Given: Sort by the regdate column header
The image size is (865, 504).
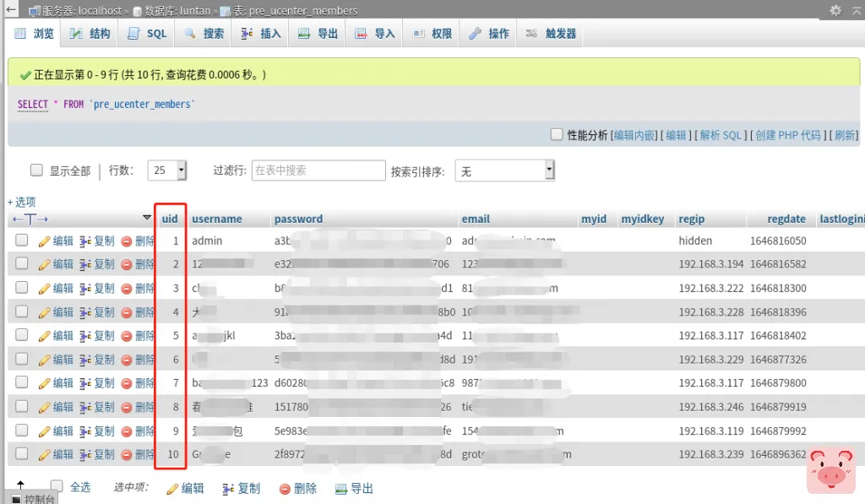Looking at the screenshot, I should (786, 219).
